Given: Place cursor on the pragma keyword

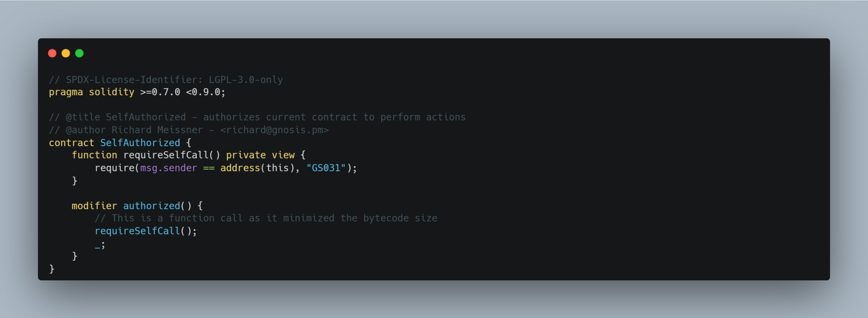Looking at the screenshot, I should coord(66,92).
